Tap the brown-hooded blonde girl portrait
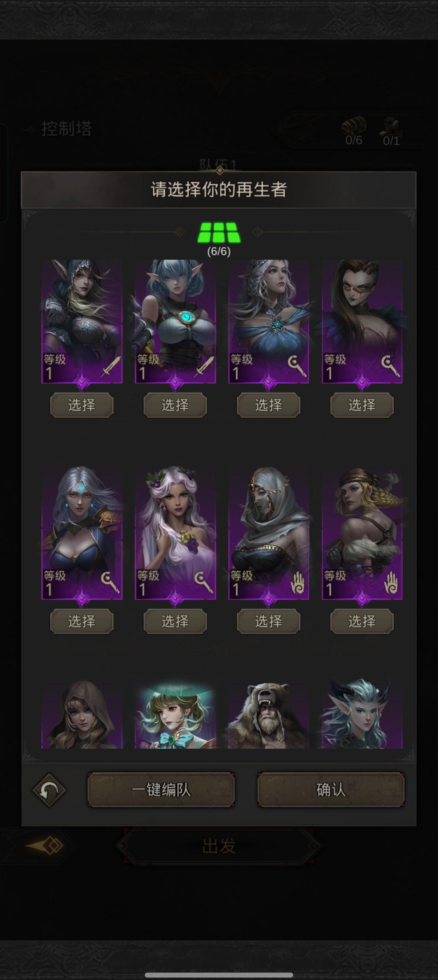The height and width of the screenshot is (980, 438). (x=82, y=714)
